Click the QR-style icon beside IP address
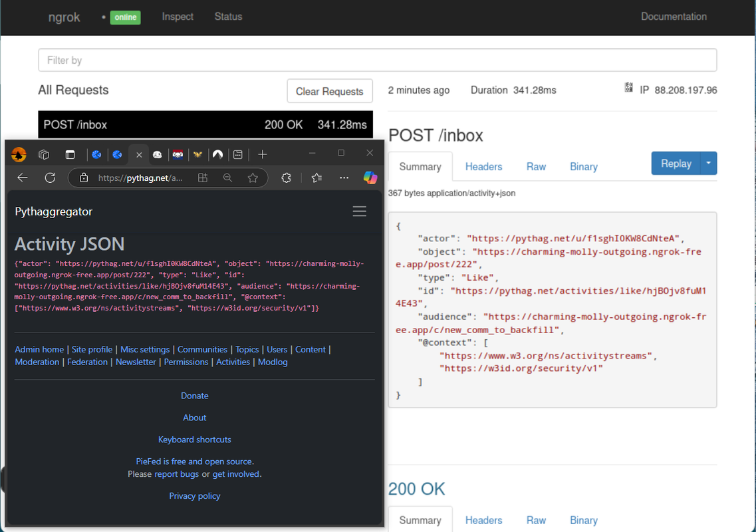The width and height of the screenshot is (756, 532). point(629,87)
